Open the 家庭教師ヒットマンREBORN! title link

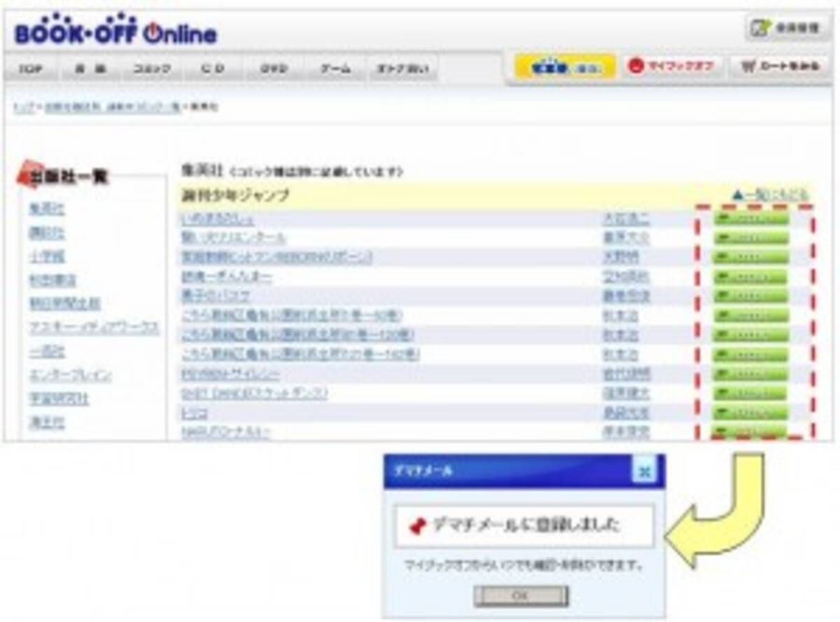[x=276, y=257]
